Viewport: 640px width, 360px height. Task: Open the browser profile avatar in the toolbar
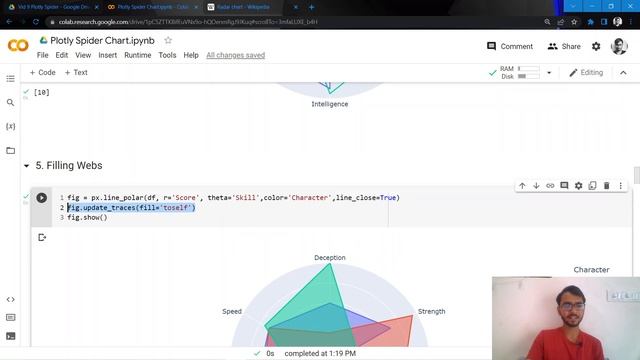click(618, 22)
